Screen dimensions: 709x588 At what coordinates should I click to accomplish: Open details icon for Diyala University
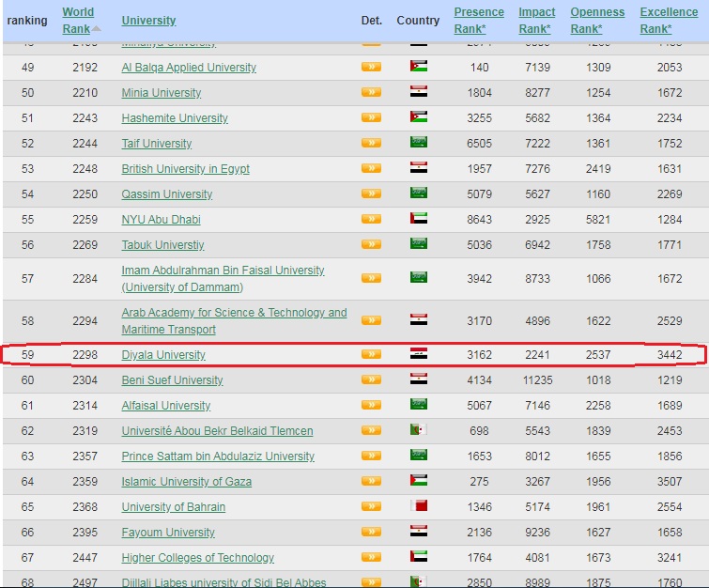[x=371, y=354]
